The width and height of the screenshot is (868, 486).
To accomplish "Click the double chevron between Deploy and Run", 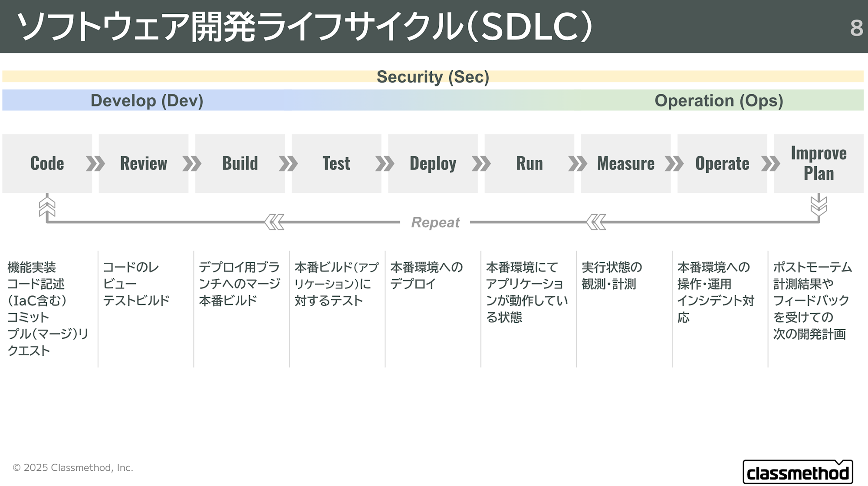I will coord(481,164).
